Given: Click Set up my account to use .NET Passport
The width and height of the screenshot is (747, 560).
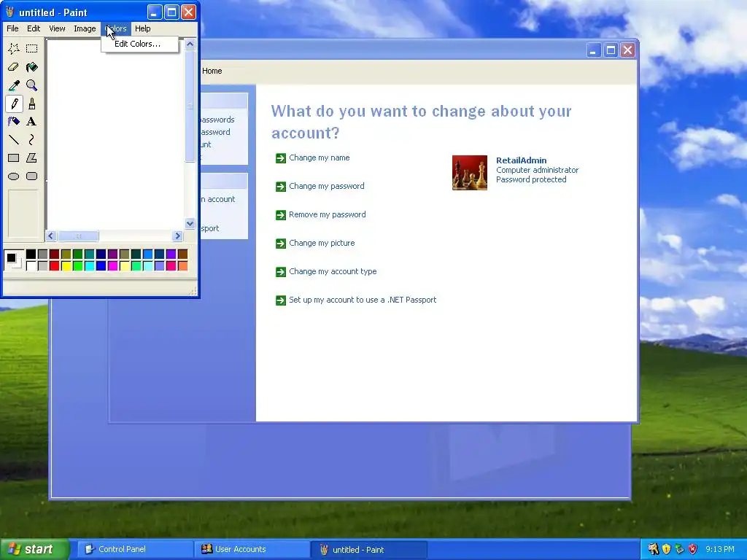Looking at the screenshot, I should tap(363, 300).
